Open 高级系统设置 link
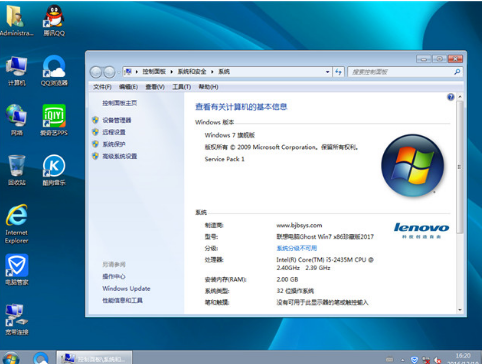Screen dimensions: 482x364 [120, 156]
